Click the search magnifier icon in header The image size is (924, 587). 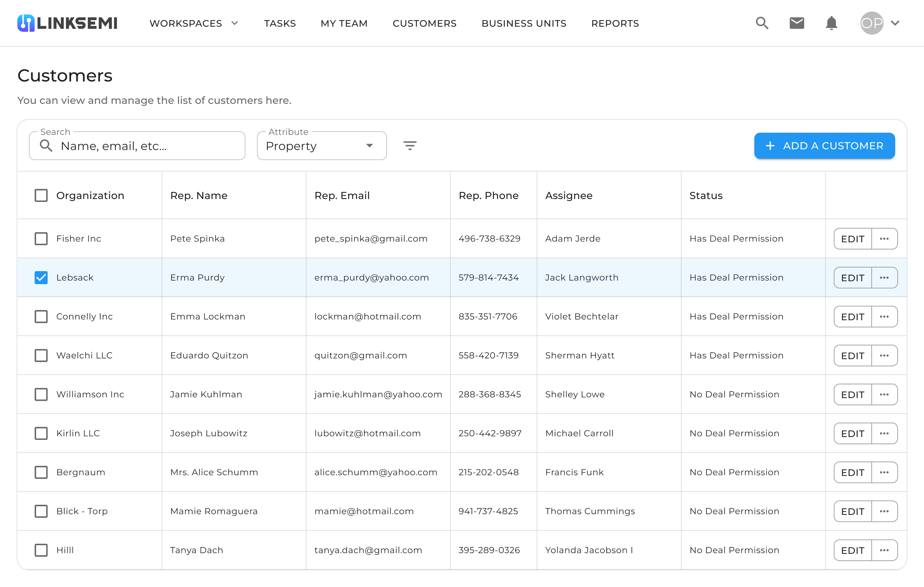[762, 23]
